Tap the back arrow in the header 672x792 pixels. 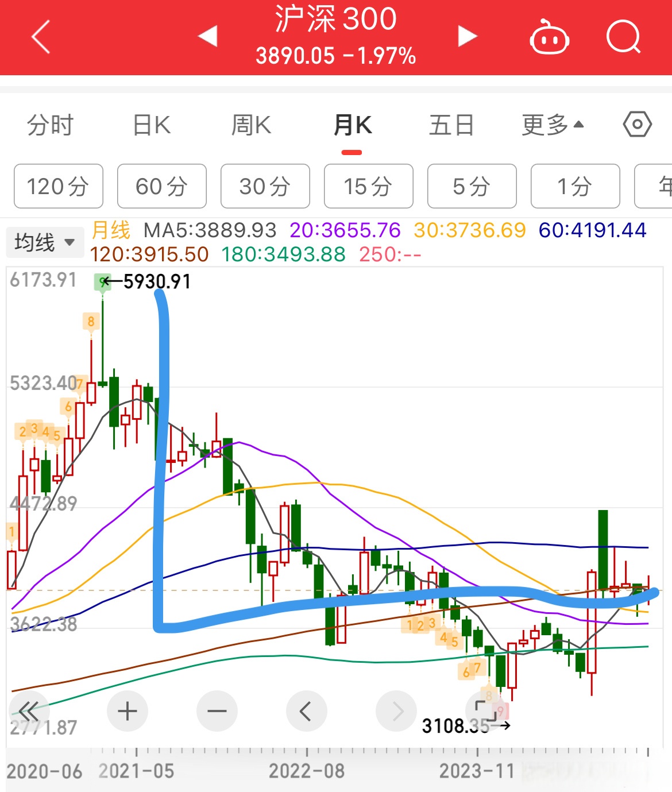click(x=41, y=37)
